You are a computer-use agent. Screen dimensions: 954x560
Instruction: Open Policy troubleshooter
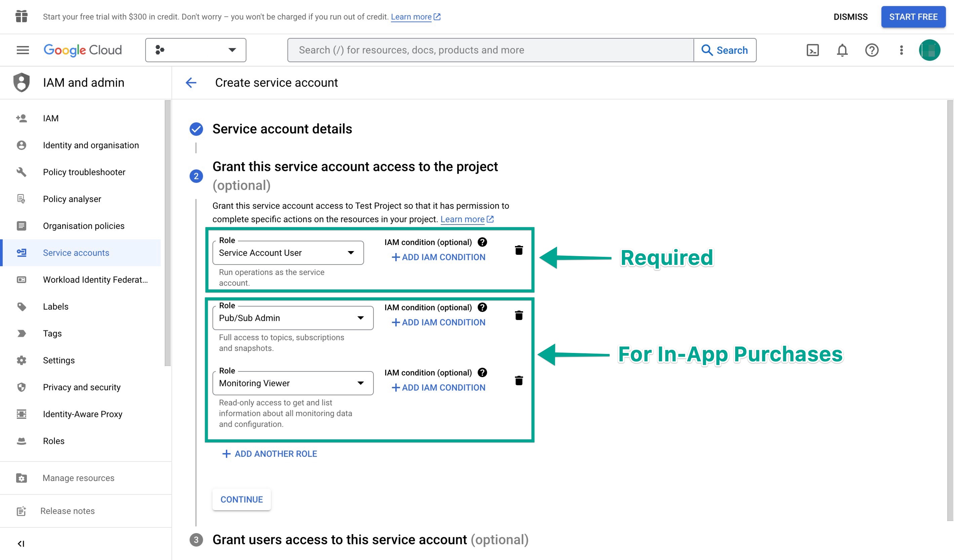coord(80,172)
